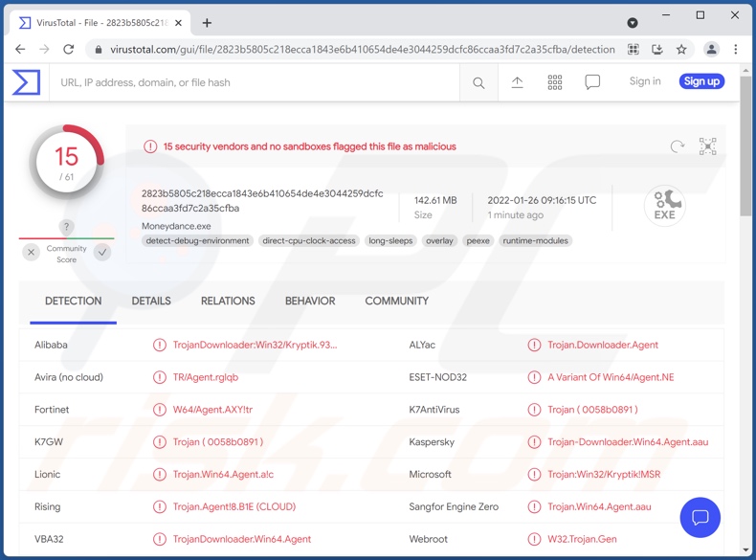Click the Trojan.Downloader.Agent ALYac result
756x560 pixels.
pos(603,345)
